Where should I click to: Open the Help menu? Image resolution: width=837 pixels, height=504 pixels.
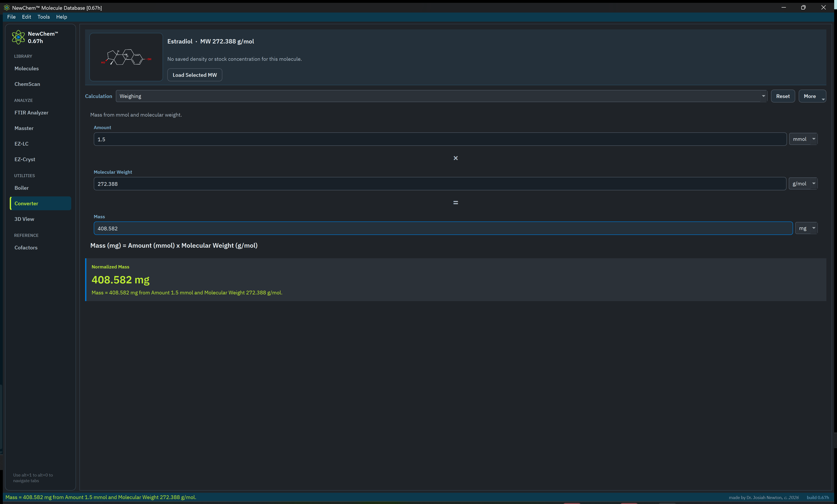coord(61,17)
